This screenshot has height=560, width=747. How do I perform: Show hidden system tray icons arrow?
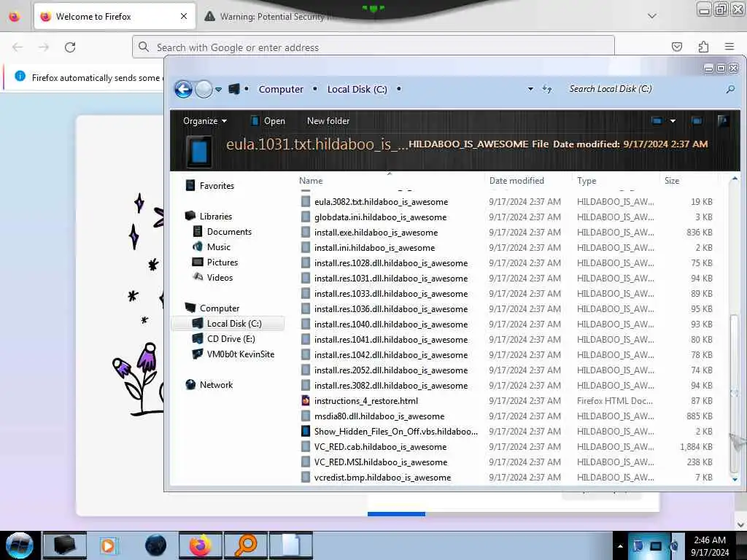coord(620,545)
